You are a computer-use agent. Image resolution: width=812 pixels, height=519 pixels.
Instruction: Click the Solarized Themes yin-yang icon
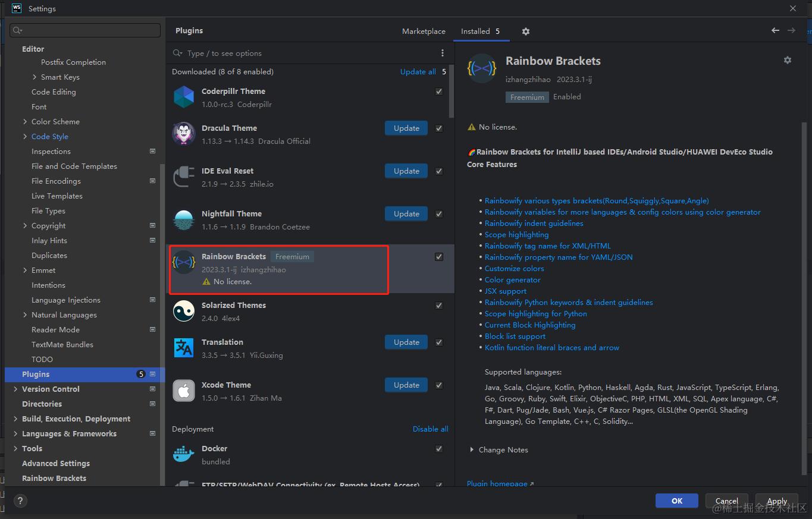click(184, 311)
